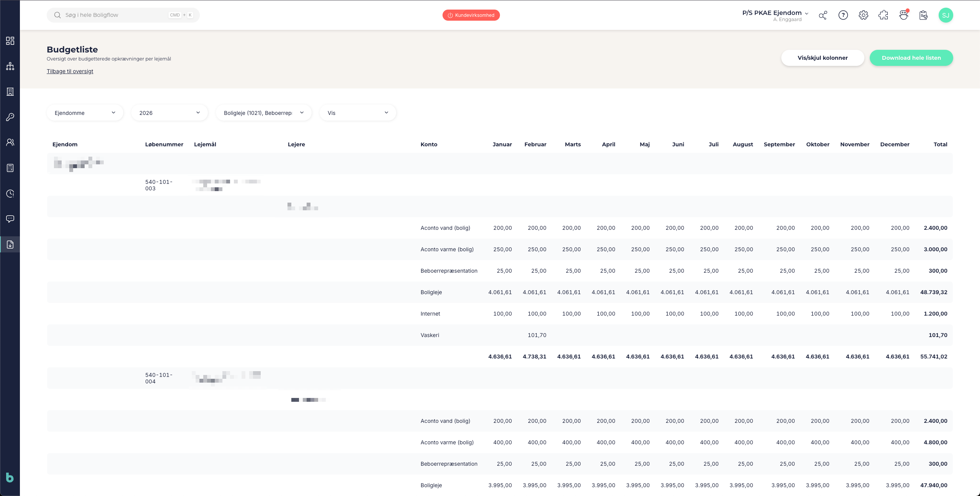Image resolution: width=980 pixels, height=496 pixels.
Task: Click the April column header
Action: (x=608, y=144)
